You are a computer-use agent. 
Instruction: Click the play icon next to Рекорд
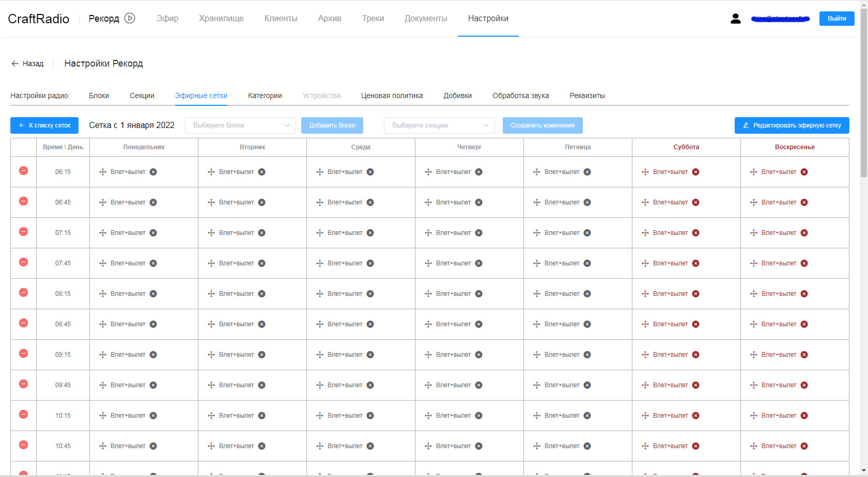[130, 19]
